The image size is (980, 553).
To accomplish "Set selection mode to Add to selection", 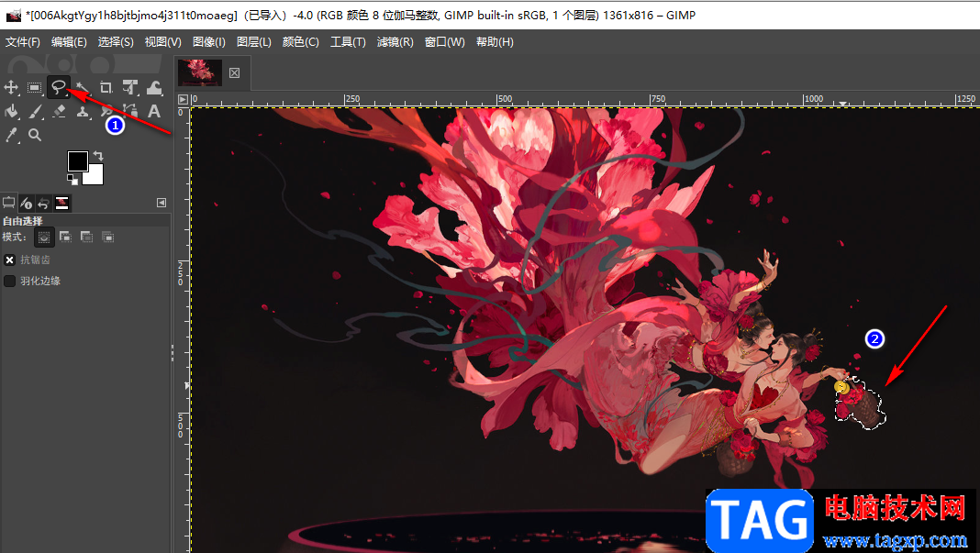I will click(66, 237).
